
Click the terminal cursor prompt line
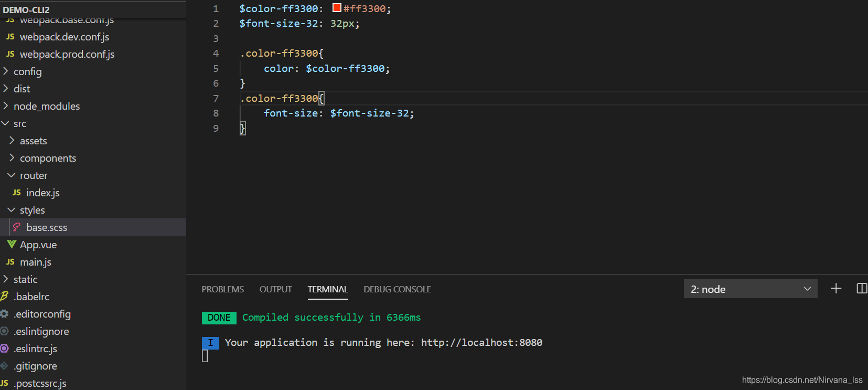(205, 356)
